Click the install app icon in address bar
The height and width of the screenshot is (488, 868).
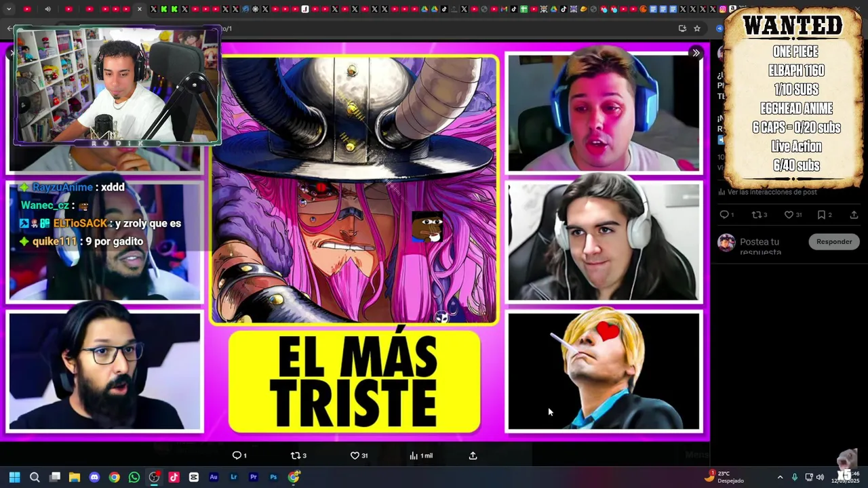pyautogui.click(x=682, y=28)
